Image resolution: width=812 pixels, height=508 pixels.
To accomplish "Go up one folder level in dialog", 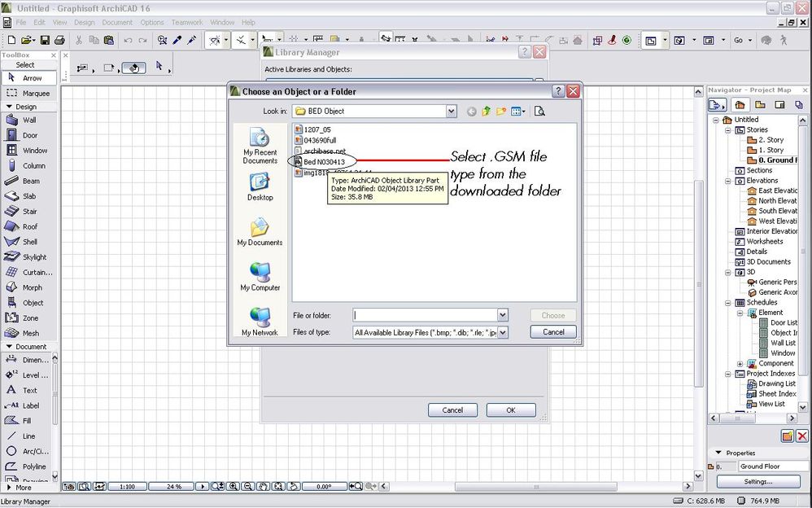I will (486, 111).
